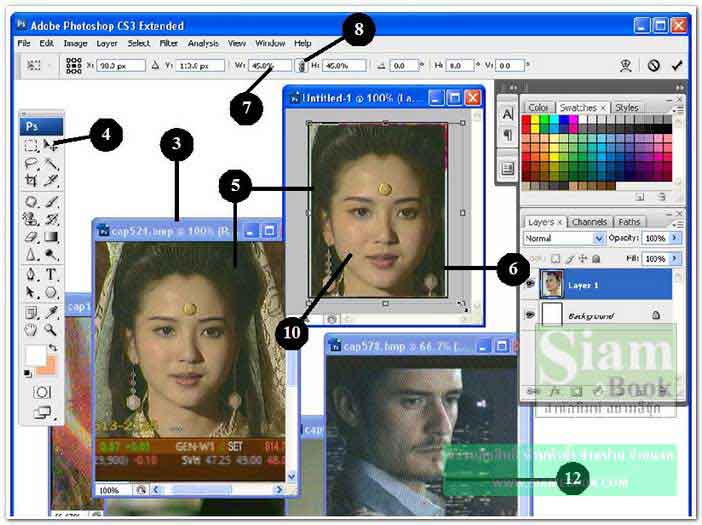Toggle lock all in Layers panel
The image size is (702, 525).
(x=596, y=259)
